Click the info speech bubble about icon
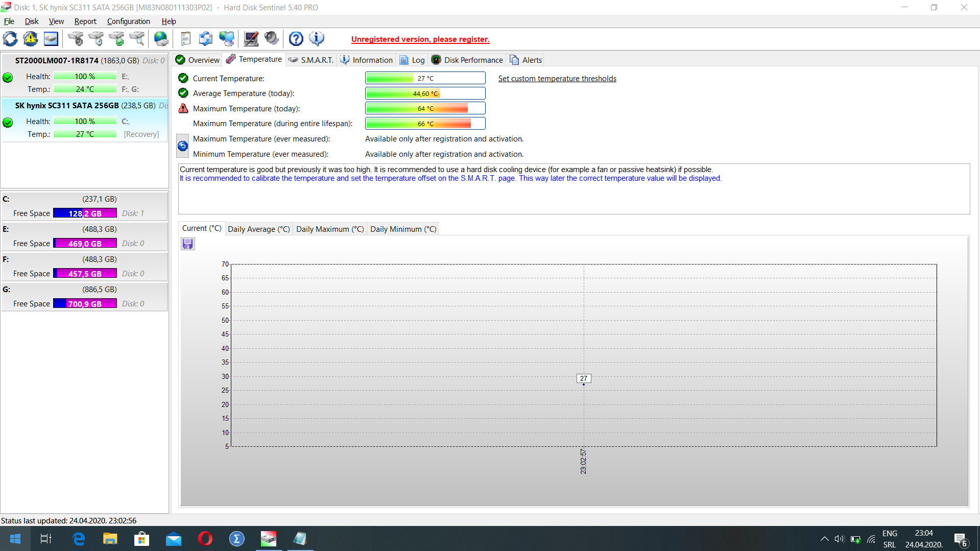 (x=316, y=39)
